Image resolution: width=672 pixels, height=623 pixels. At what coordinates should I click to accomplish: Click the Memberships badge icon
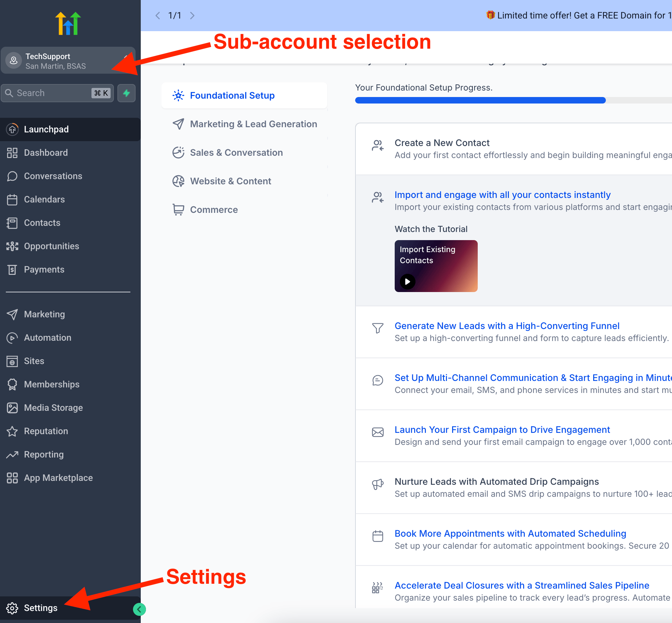pyautogui.click(x=12, y=385)
